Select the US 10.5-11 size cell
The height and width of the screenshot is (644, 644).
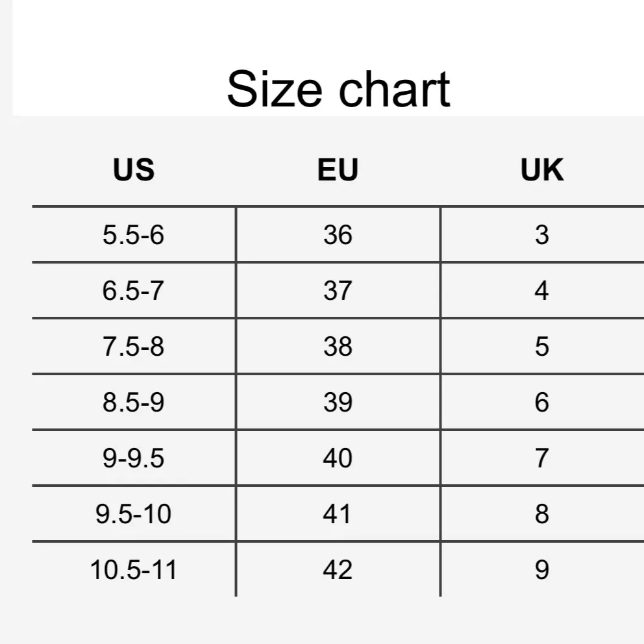coord(134,570)
